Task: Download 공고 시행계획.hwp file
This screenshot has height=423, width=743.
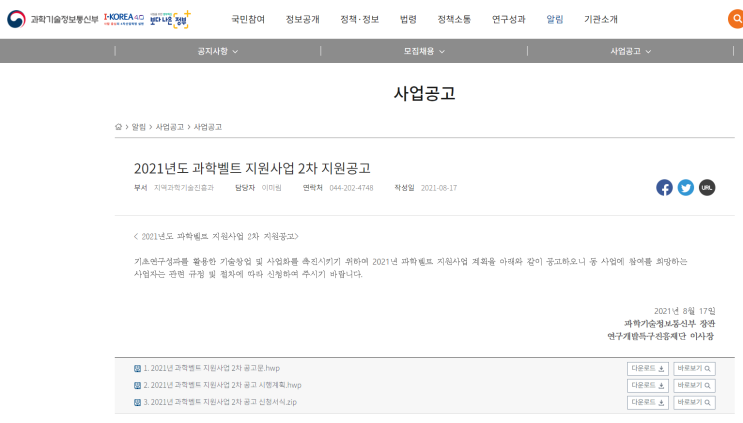Action: click(x=648, y=386)
